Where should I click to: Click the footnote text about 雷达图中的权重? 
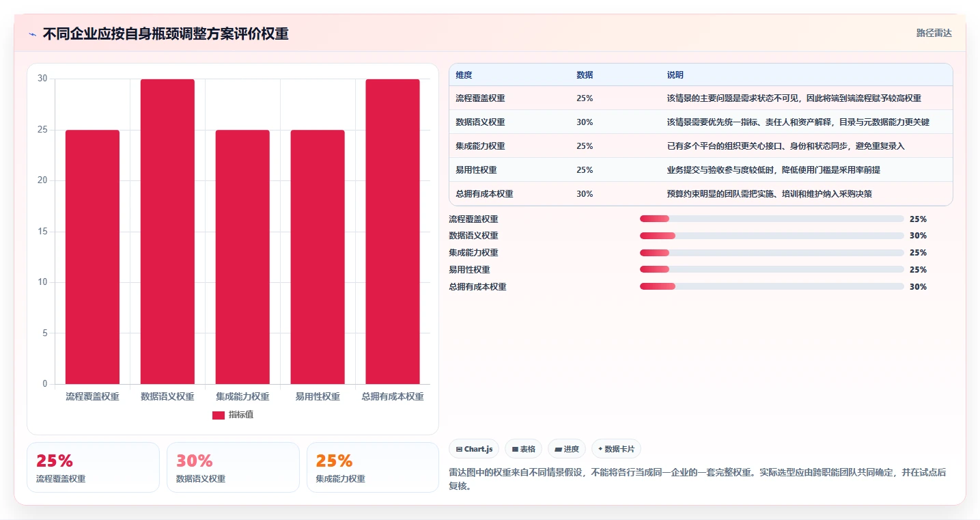click(x=697, y=480)
